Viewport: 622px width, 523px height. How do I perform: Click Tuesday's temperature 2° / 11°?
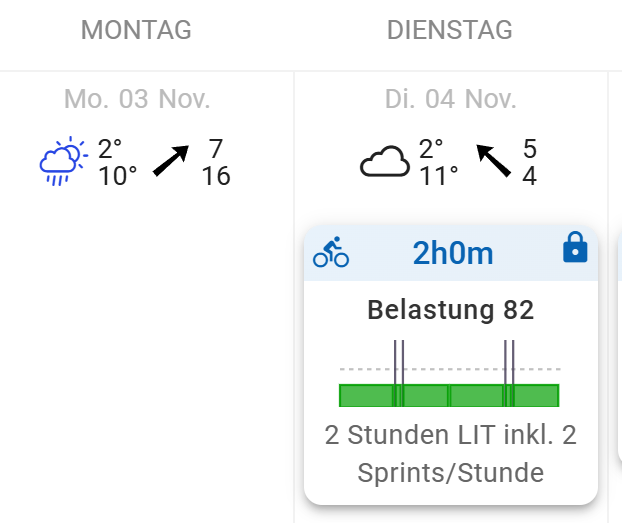(439, 163)
